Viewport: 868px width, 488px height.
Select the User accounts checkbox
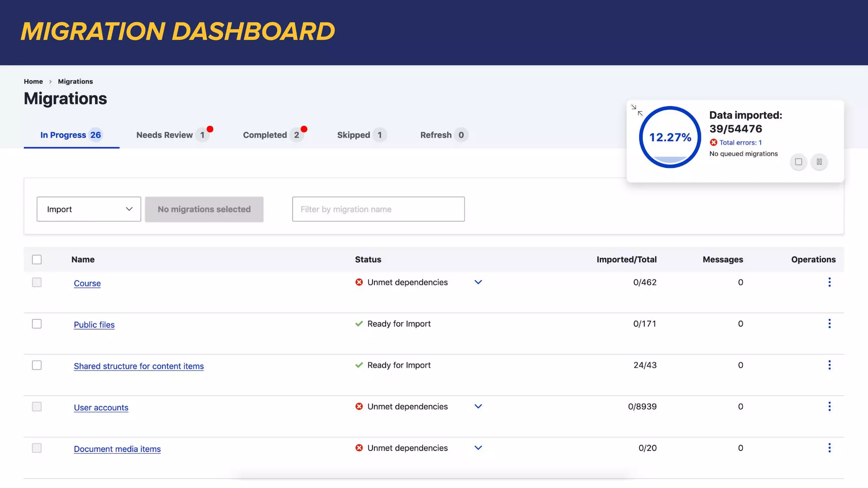click(x=37, y=407)
